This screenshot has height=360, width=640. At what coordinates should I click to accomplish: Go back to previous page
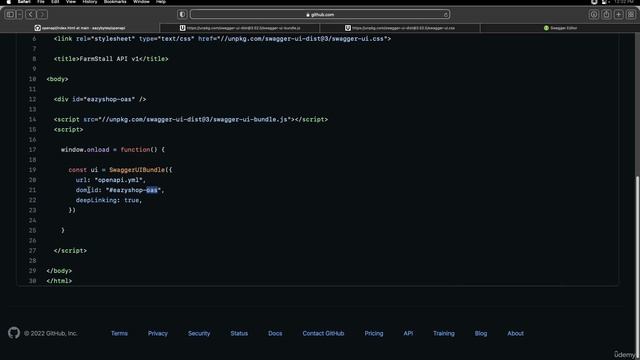pyautogui.click(x=30, y=15)
